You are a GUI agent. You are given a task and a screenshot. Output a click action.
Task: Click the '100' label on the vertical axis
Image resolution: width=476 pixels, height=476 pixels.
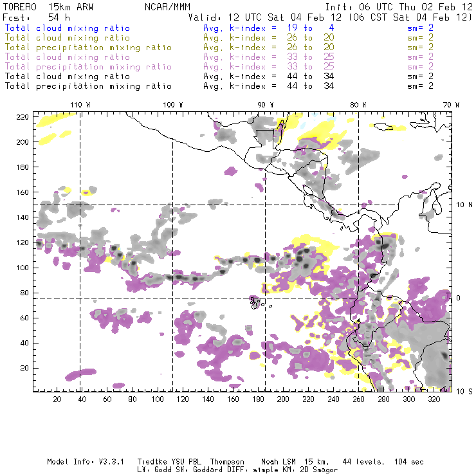click(x=22, y=268)
